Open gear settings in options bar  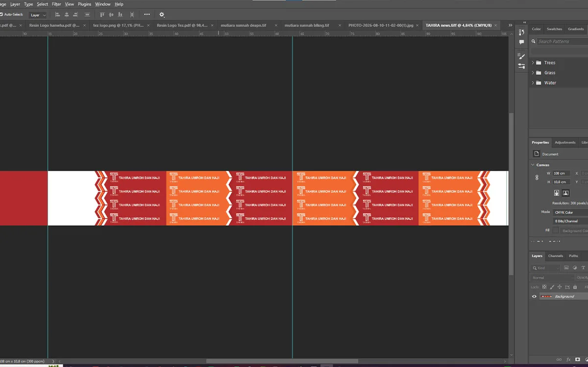pos(162,15)
